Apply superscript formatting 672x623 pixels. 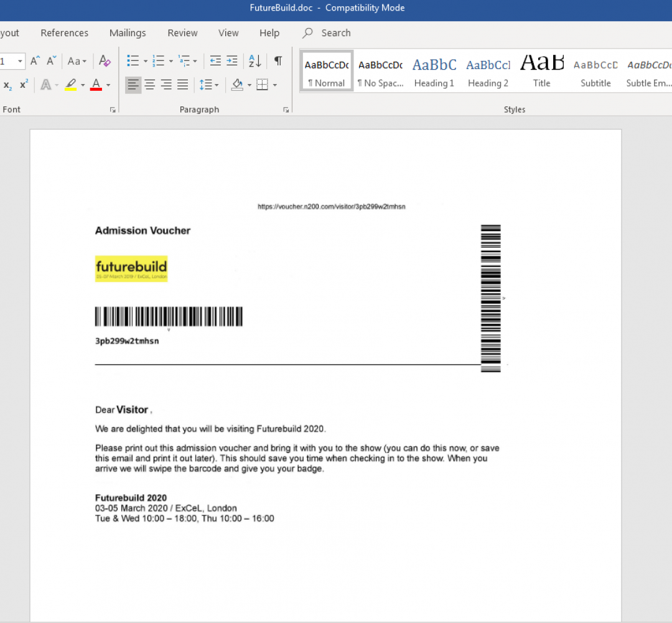[x=24, y=85]
